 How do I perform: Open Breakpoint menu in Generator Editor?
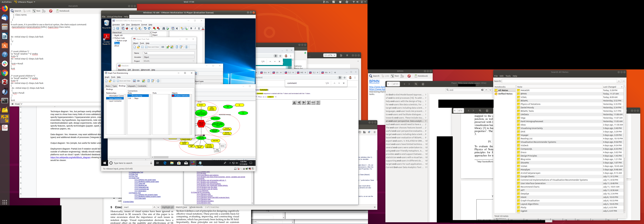[136, 25]
